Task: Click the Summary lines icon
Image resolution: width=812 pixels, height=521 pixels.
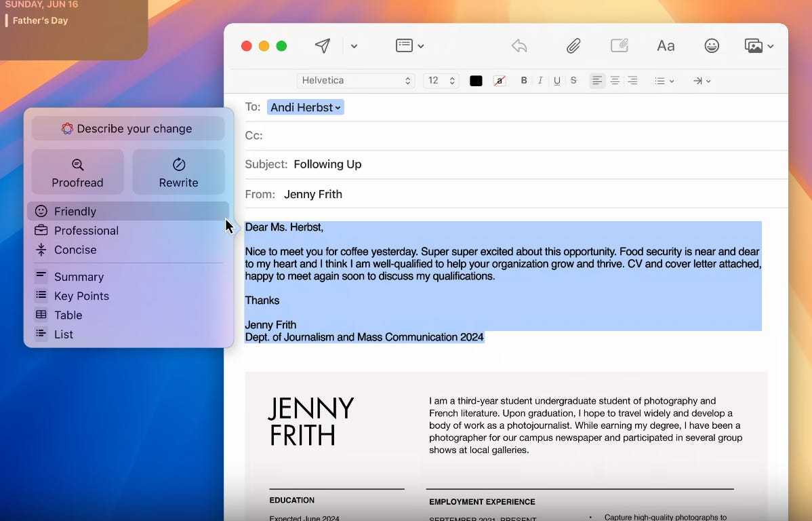Action: point(41,276)
